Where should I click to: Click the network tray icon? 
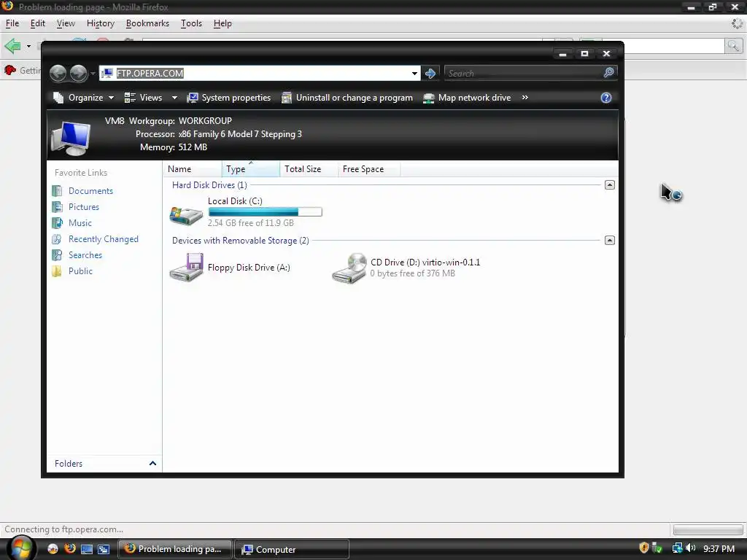677,548
